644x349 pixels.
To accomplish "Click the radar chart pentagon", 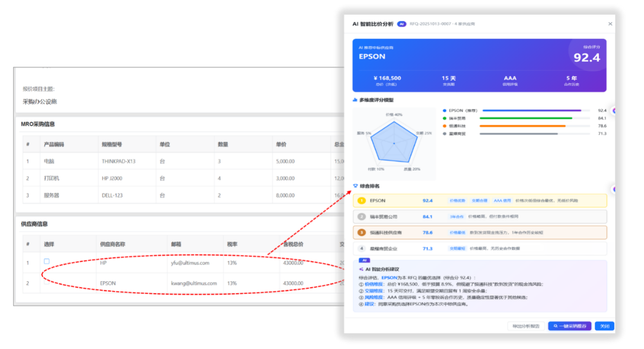I will click(x=394, y=143).
